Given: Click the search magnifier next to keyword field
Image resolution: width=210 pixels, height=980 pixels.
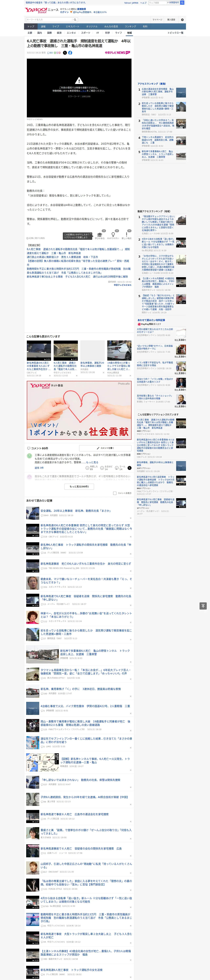Looking at the screenshot, I should tap(75, 20).
